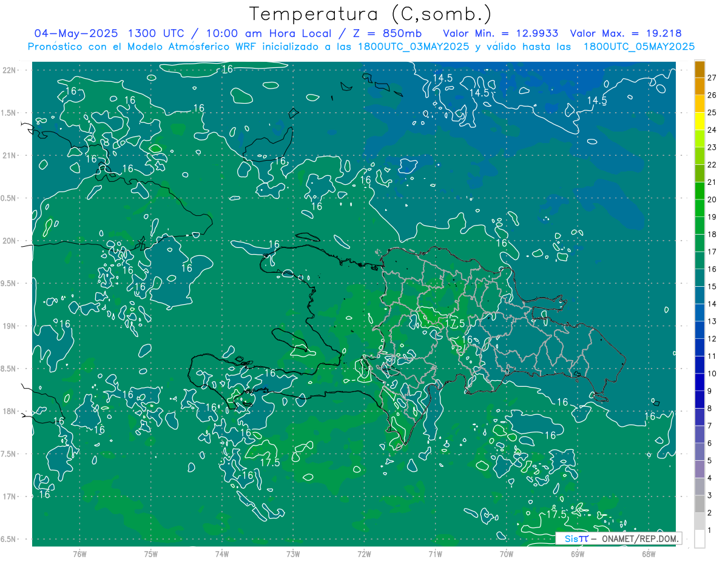
Task: Click the 17.5 contour label inside Dominican Republic
Action: pos(455,324)
